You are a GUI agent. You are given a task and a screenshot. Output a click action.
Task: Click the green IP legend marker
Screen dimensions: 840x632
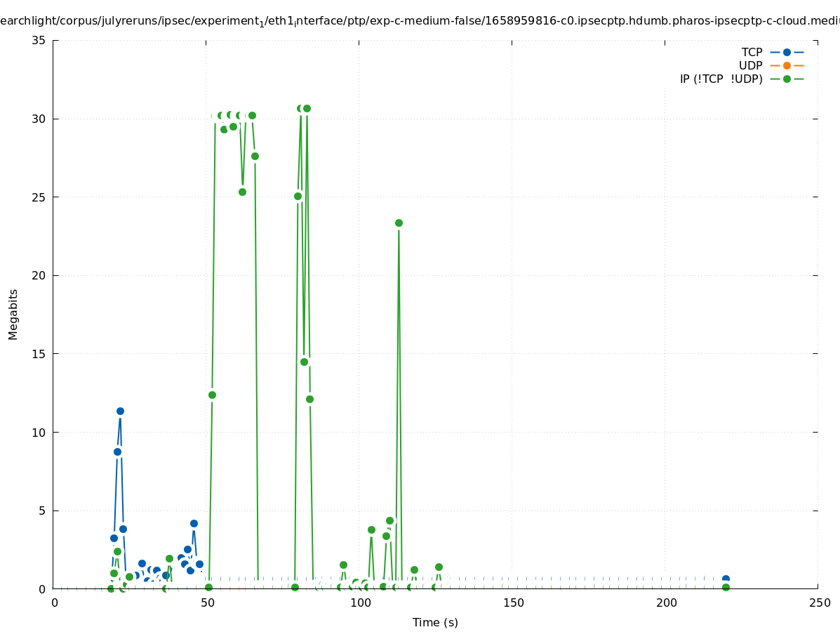pos(787,79)
